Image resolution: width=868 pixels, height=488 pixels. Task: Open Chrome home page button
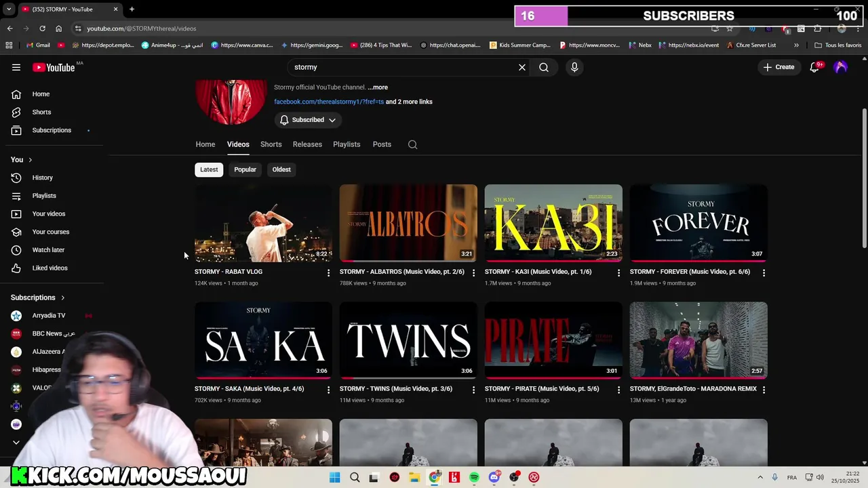(x=58, y=28)
